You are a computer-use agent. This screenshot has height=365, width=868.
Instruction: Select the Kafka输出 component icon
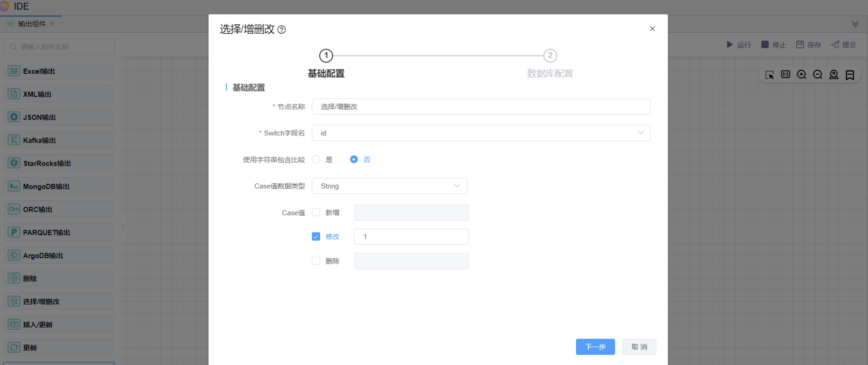pos(14,140)
